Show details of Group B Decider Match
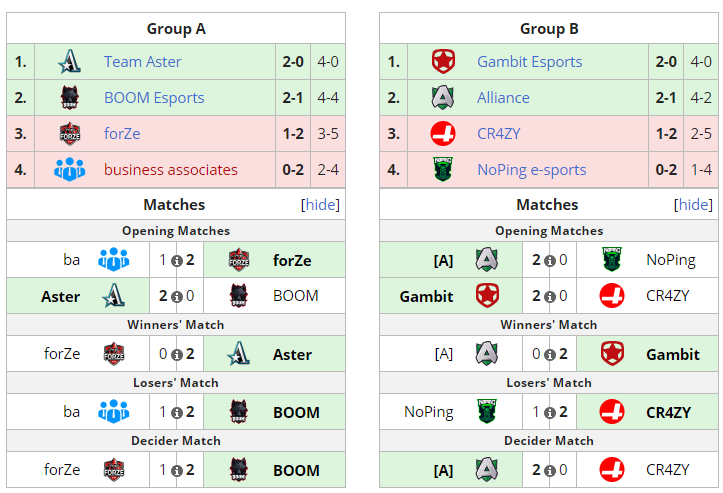Screen dimensions: 723x493 click(x=549, y=471)
